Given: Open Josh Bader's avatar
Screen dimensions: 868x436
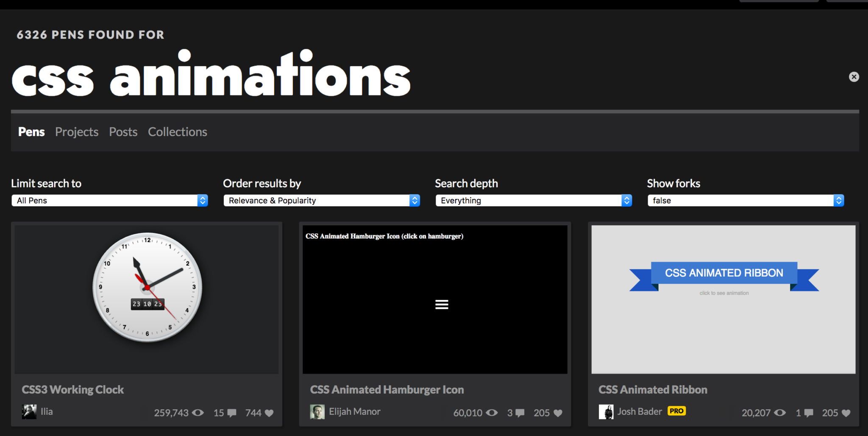Looking at the screenshot, I should point(606,412).
